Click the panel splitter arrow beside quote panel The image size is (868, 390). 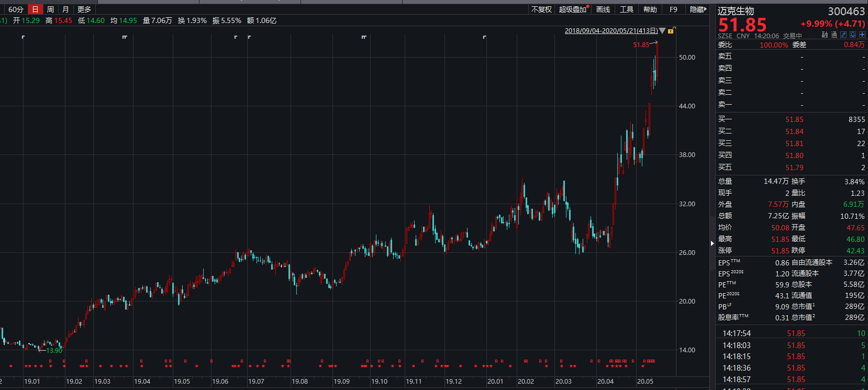point(712,243)
